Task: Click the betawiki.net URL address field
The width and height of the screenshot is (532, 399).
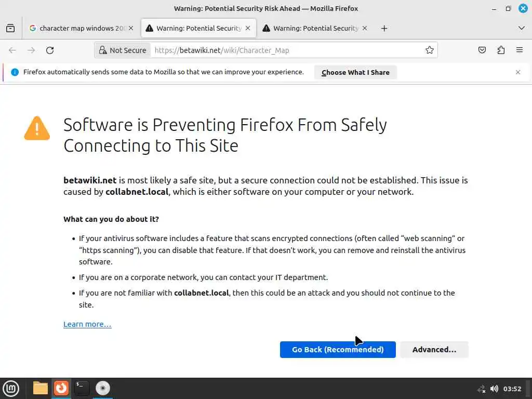Action: (x=286, y=50)
